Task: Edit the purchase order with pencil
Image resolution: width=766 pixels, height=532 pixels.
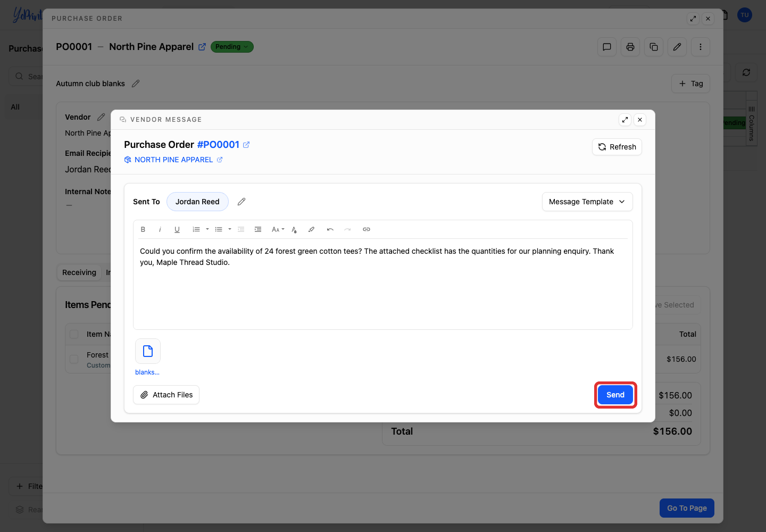Action: coord(677,47)
